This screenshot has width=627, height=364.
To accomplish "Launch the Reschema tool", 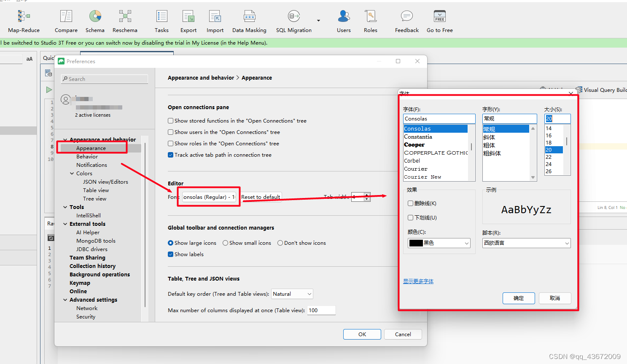I will point(125,21).
